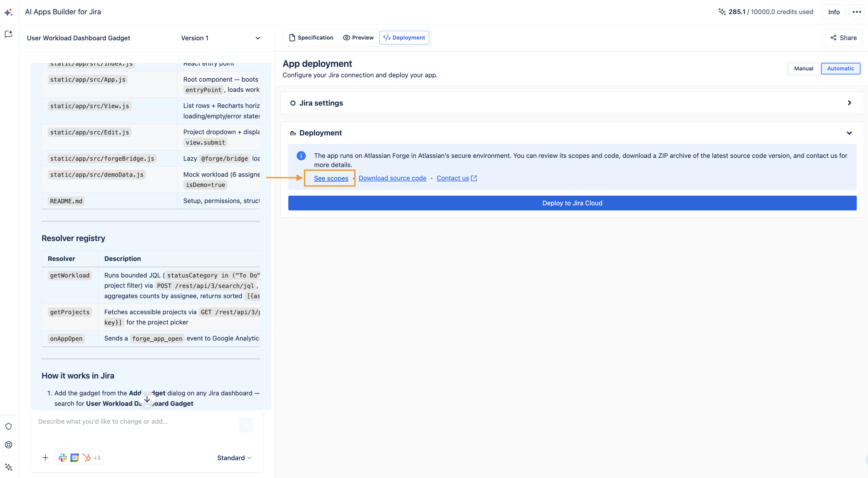Click the App deployment heading
868x478 pixels.
pos(317,64)
